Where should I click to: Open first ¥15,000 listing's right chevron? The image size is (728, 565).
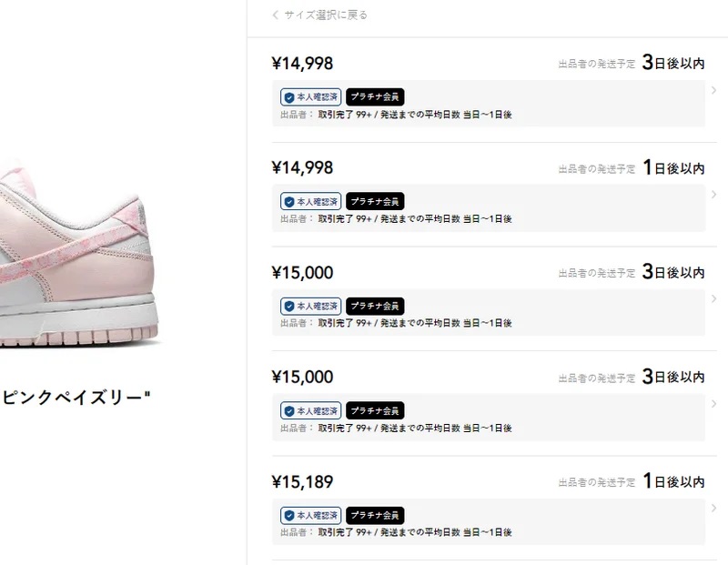(714, 299)
